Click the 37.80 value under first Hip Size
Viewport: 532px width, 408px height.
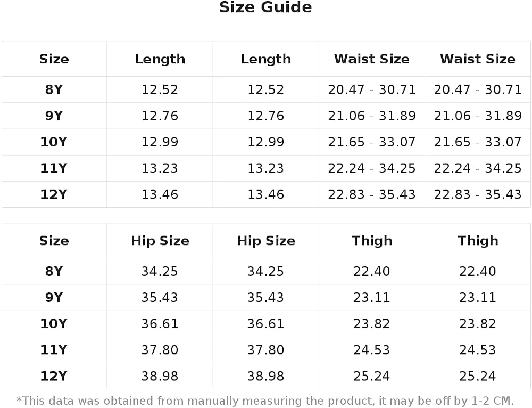(x=160, y=350)
